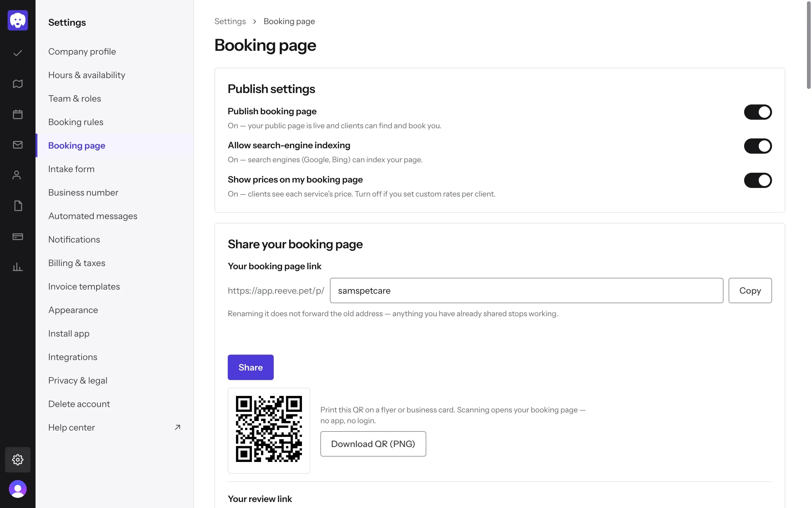Open the checkmark tasks icon in the rail
The image size is (812, 508).
pos(17,53)
